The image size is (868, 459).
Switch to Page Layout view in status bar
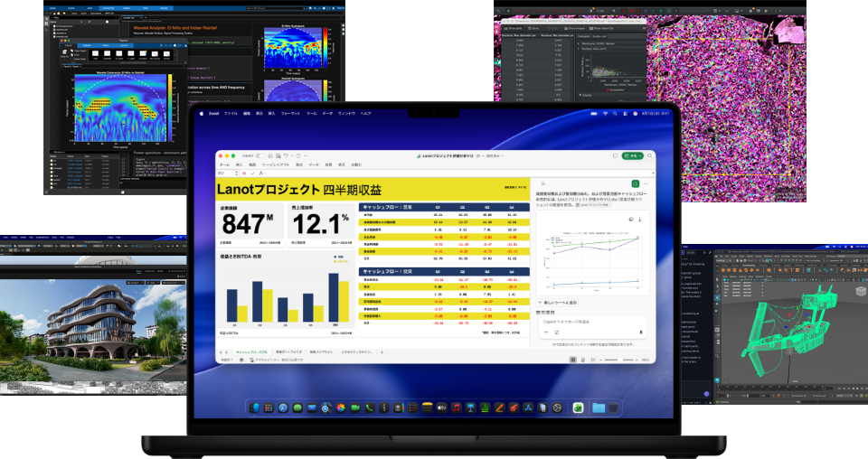point(584,359)
